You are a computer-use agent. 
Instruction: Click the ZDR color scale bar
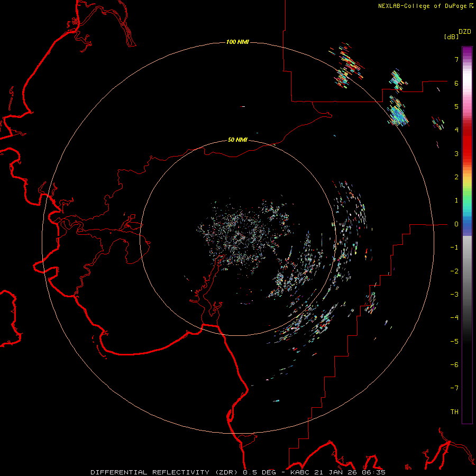(x=467, y=235)
